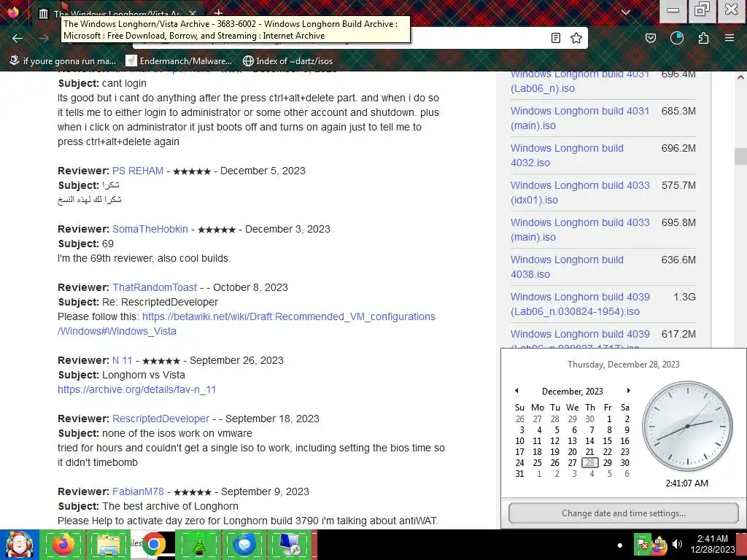Viewport: 747px width, 560px height.
Task: Open the Pocket save icon
Action: 651,38
